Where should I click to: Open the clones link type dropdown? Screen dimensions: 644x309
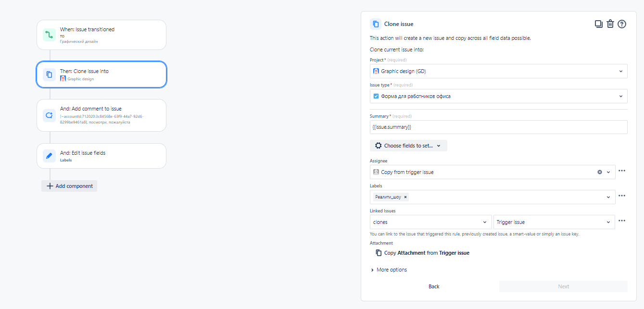431,222
